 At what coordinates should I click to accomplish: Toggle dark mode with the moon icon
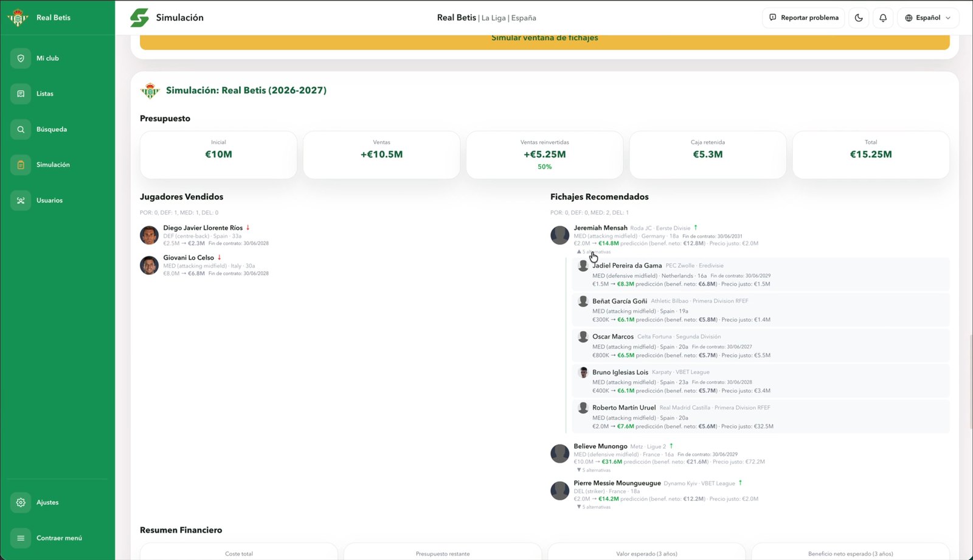(859, 18)
